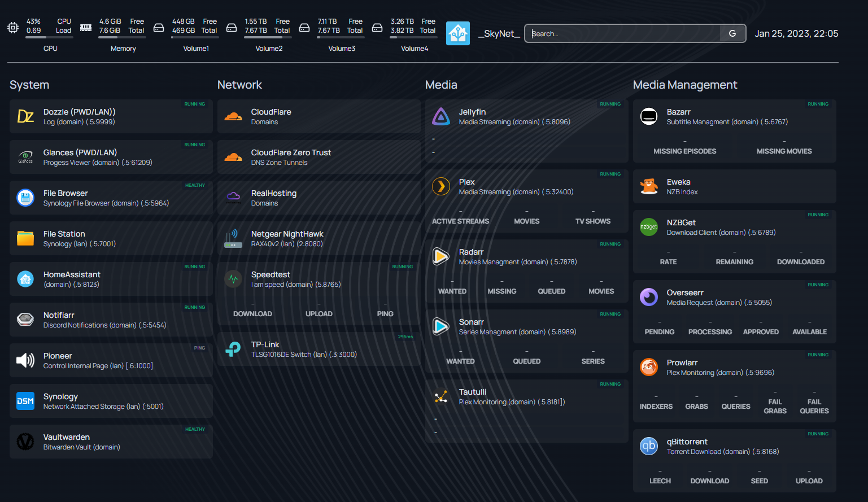Open the Radarr play icon
Screen dimensions: 868x502
point(441,256)
